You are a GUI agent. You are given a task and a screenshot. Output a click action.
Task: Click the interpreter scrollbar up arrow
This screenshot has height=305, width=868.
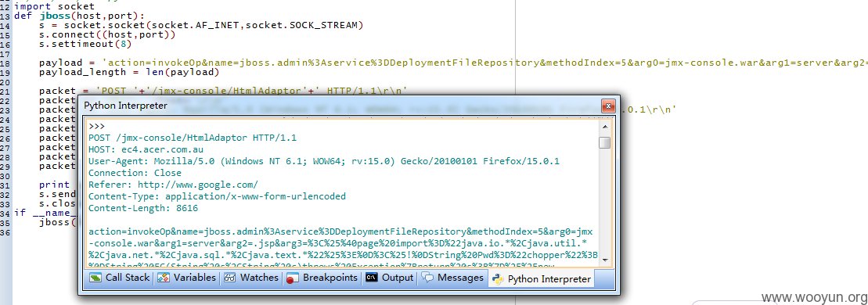click(x=604, y=127)
